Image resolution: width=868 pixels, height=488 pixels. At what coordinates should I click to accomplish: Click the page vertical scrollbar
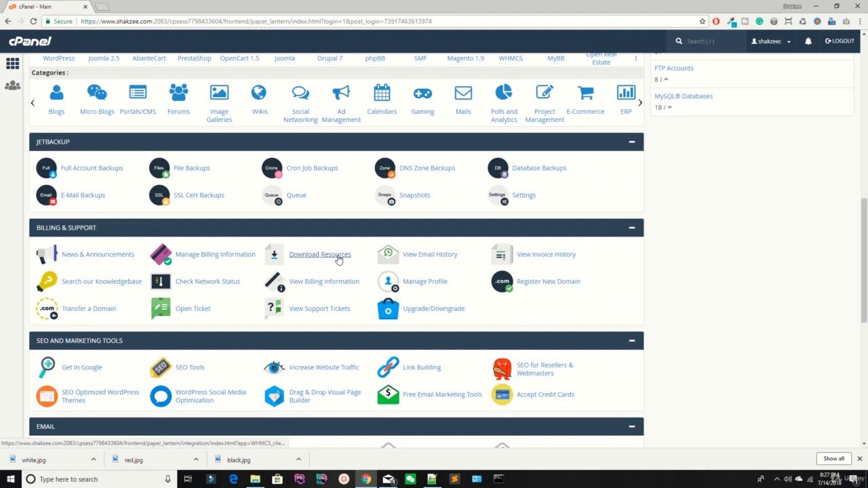click(x=863, y=261)
